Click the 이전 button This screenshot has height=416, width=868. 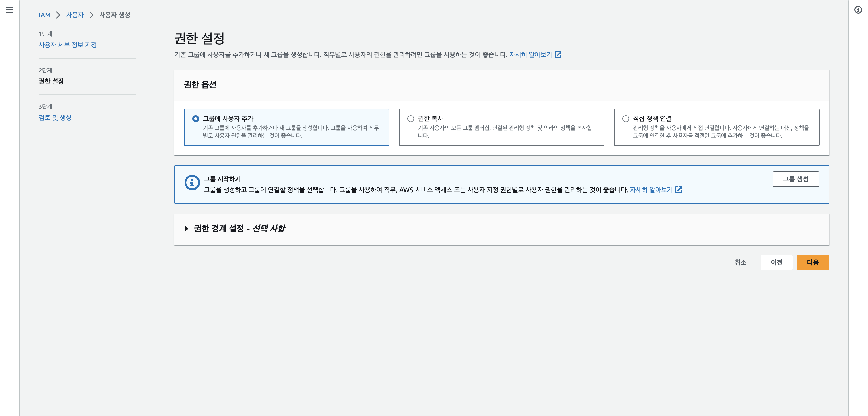[776, 262]
